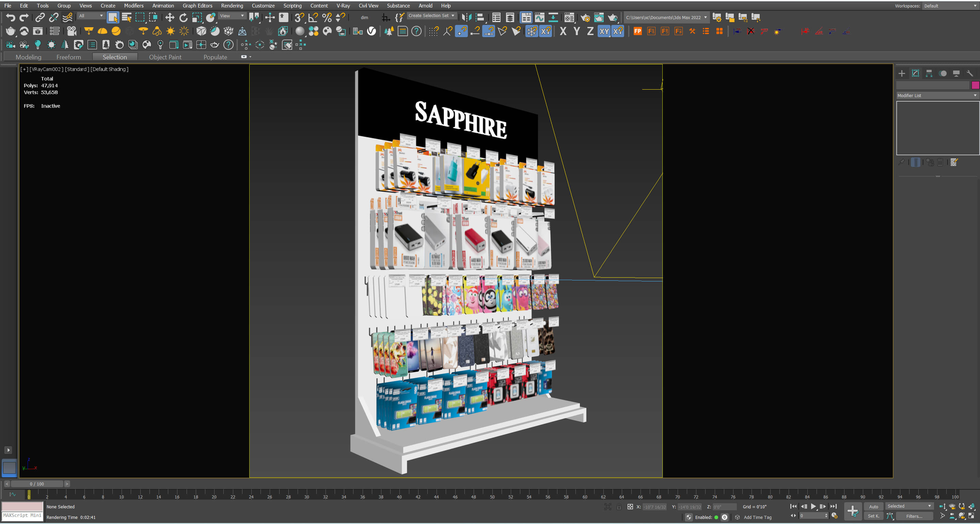The width and height of the screenshot is (980, 524).
Task: Toggle Absolute/Offset transform type-in mode
Action: [630, 507]
